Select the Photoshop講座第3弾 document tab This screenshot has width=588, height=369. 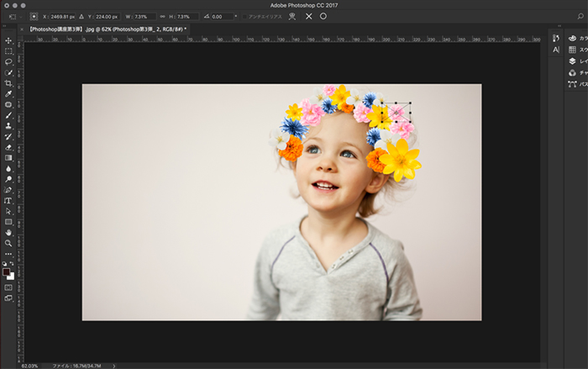point(108,29)
